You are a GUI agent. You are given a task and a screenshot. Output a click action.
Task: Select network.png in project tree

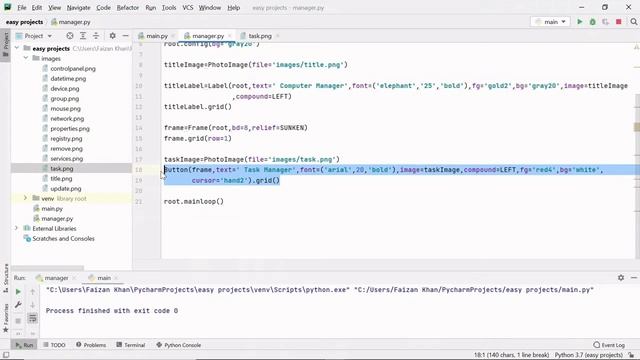[x=67, y=118]
